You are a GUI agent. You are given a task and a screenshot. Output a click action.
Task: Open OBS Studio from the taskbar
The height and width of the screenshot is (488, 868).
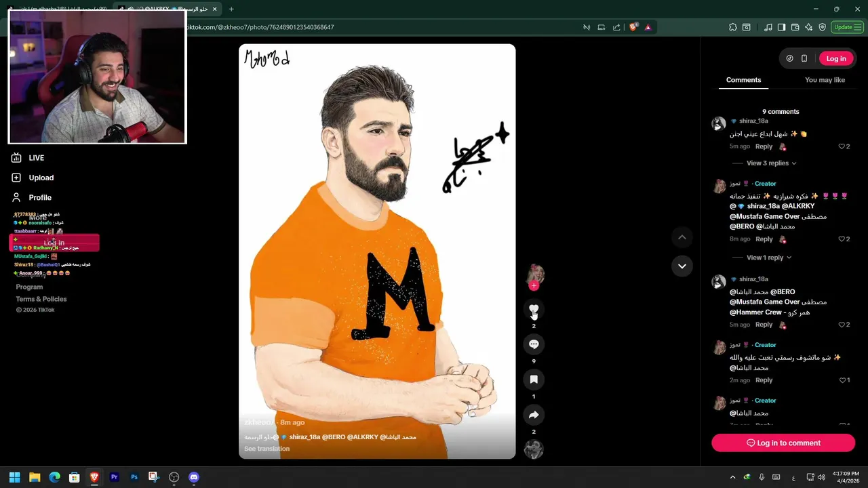pos(174,477)
